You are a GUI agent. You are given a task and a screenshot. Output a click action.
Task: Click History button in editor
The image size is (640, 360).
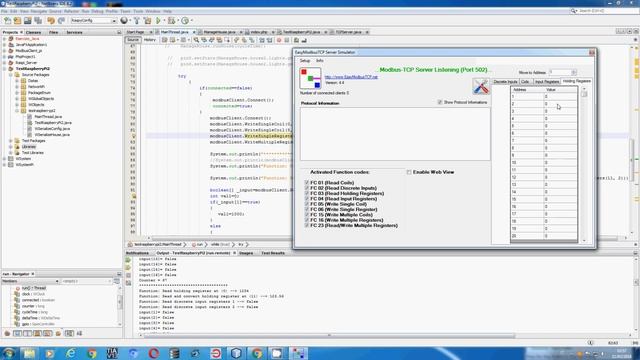point(149,40)
